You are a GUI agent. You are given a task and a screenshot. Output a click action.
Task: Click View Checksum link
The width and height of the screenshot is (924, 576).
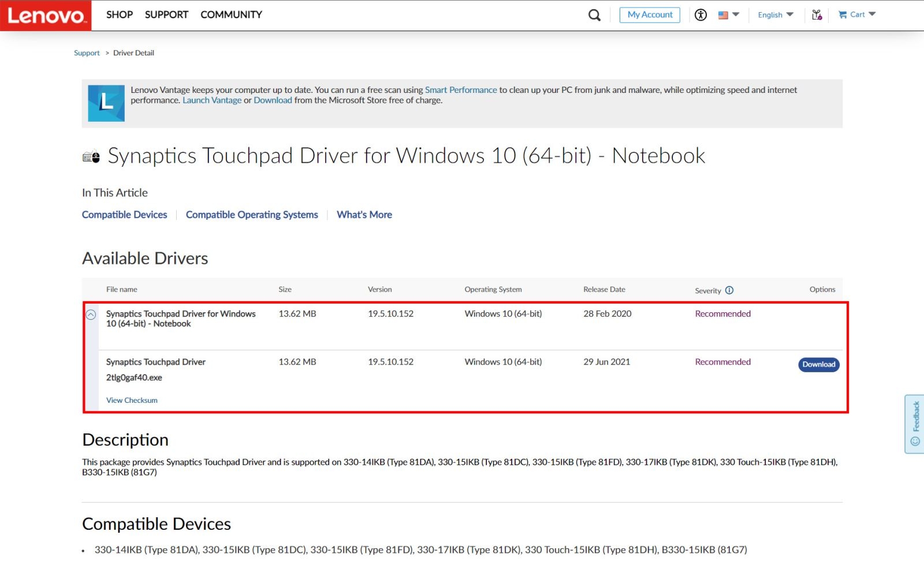click(132, 401)
